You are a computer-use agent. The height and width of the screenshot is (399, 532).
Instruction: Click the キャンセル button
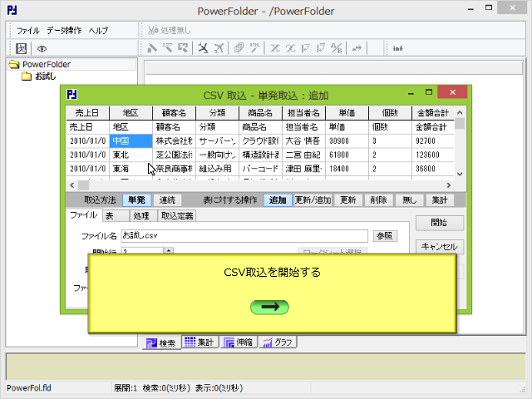(440, 247)
